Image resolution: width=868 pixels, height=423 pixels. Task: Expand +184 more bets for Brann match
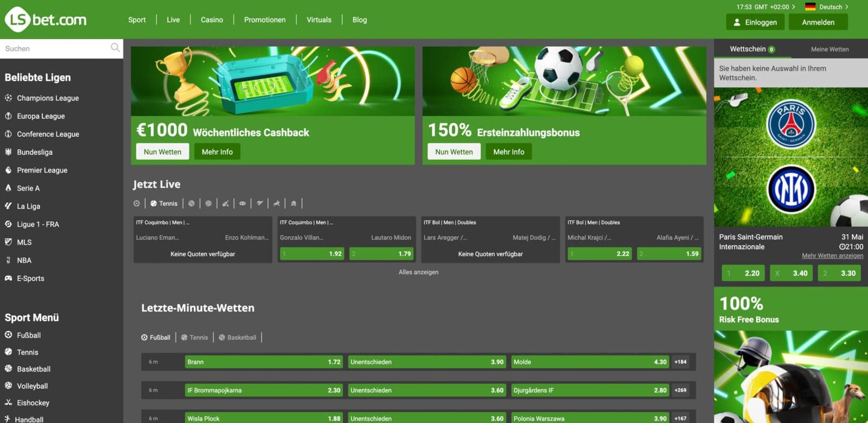(680, 362)
